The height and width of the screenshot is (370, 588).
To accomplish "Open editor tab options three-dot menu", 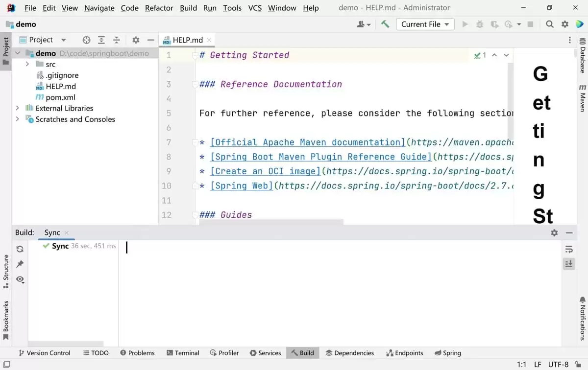I will pos(569,40).
